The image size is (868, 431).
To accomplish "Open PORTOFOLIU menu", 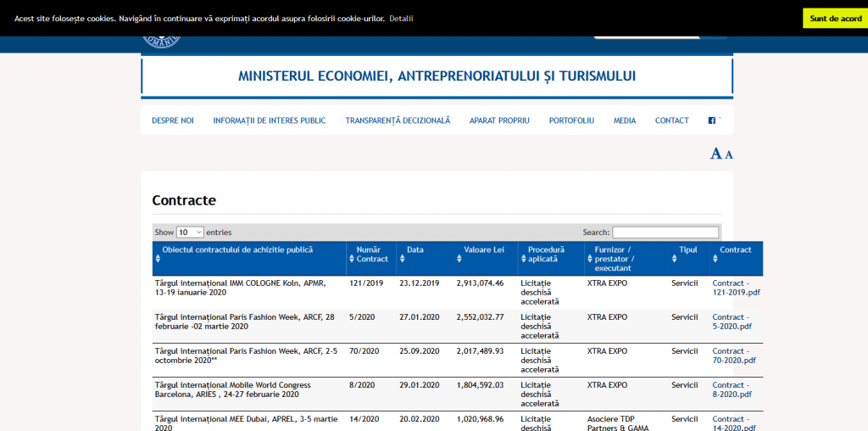I will coord(571,120).
